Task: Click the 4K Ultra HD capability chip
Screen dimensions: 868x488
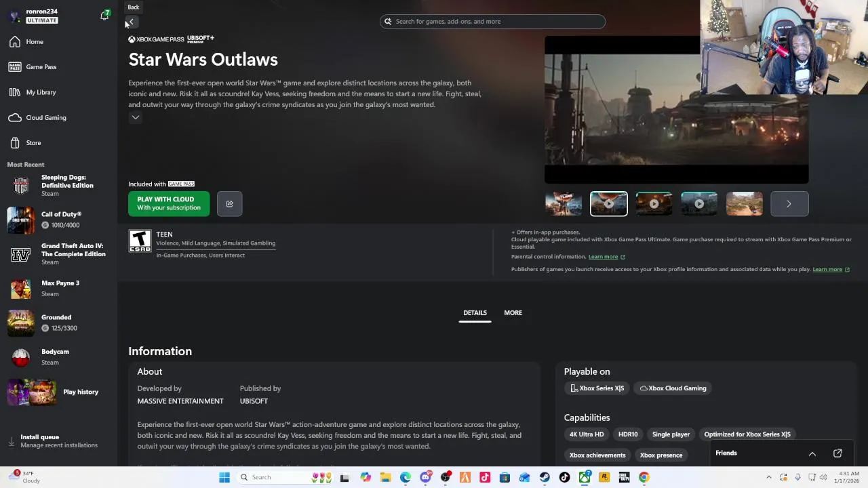Action: point(587,434)
